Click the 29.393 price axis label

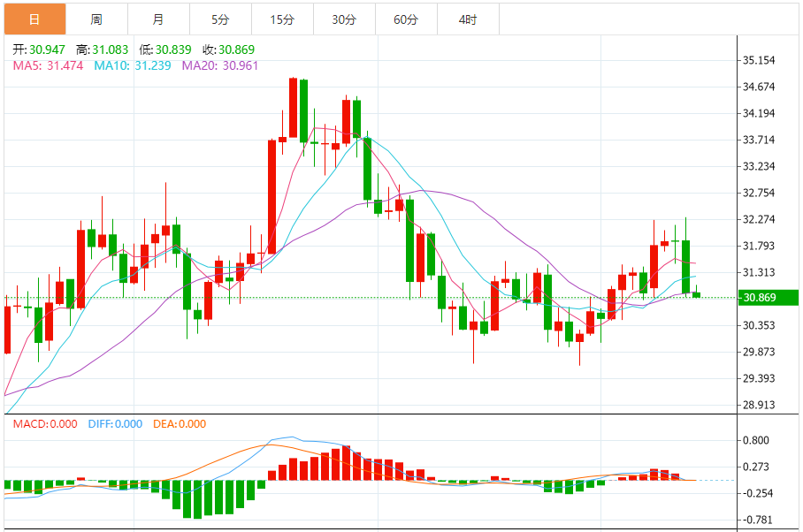coord(759,378)
